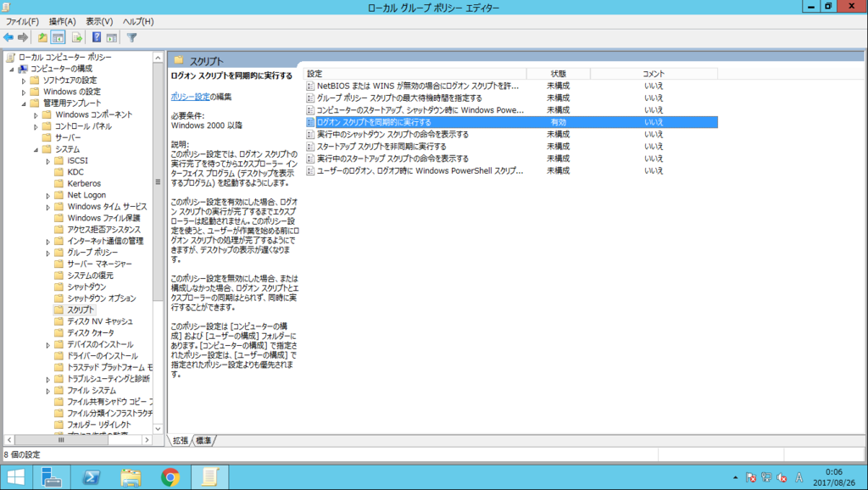Expand the iSCSI node
The height and width of the screenshot is (490, 868).
[48, 161]
